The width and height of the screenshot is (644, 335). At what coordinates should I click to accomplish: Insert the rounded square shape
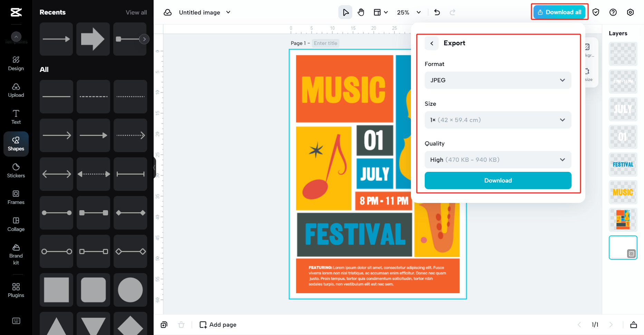click(93, 290)
